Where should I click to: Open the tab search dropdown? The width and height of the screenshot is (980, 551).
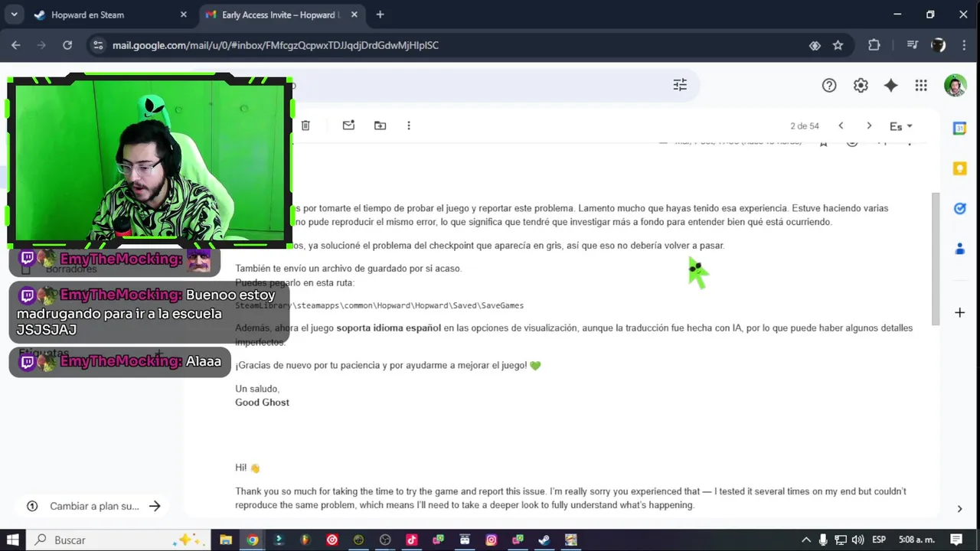coord(14,15)
